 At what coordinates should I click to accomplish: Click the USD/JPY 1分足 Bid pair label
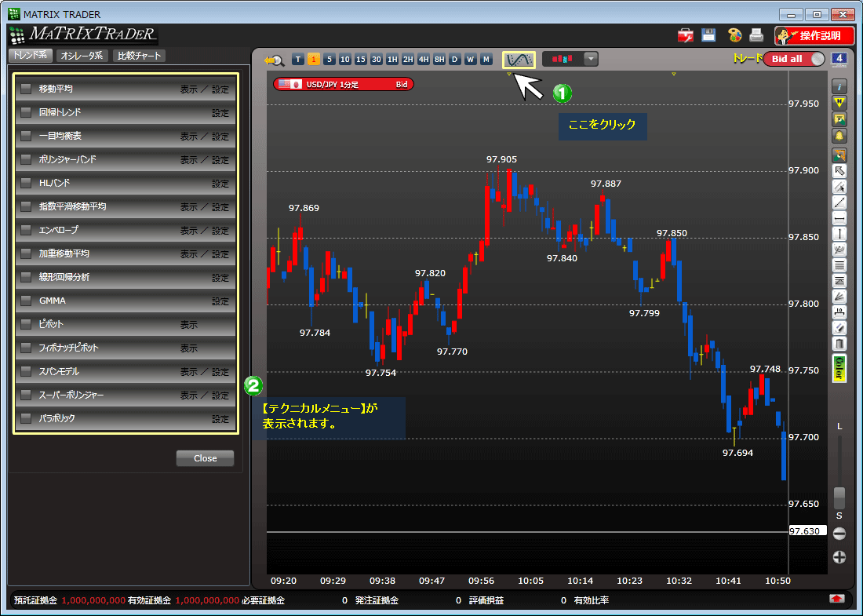coord(344,84)
